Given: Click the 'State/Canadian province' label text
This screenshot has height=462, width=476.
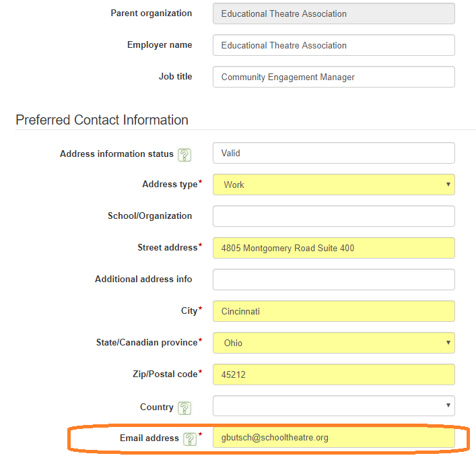Looking at the screenshot, I should [x=146, y=343].
